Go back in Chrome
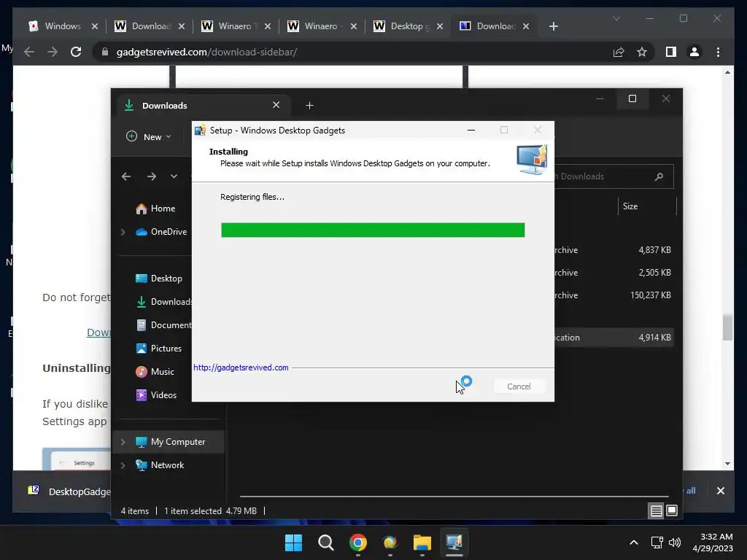The height and width of the screenshot is (560, 747). pos(29,52)
